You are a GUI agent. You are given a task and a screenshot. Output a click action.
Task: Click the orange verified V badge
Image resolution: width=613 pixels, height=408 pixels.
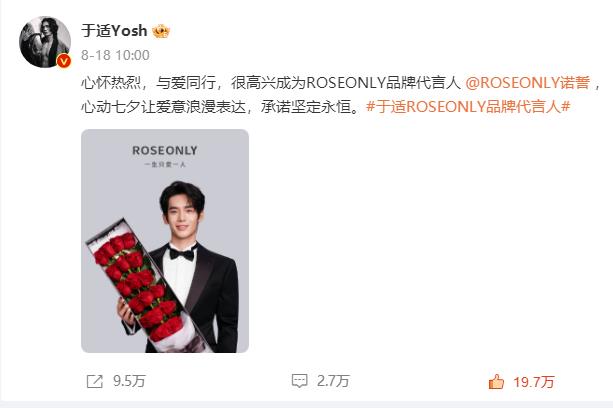[x=64, y=61]
